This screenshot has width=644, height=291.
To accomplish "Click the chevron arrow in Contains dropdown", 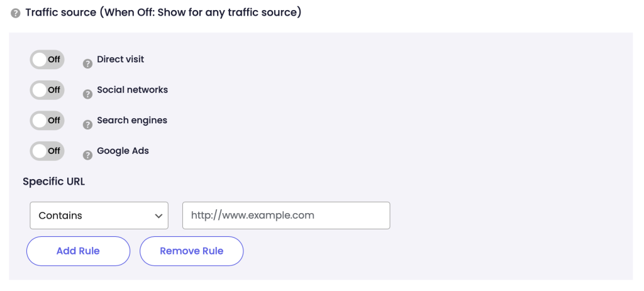I will pyautogui.click(x=158, y=216).
